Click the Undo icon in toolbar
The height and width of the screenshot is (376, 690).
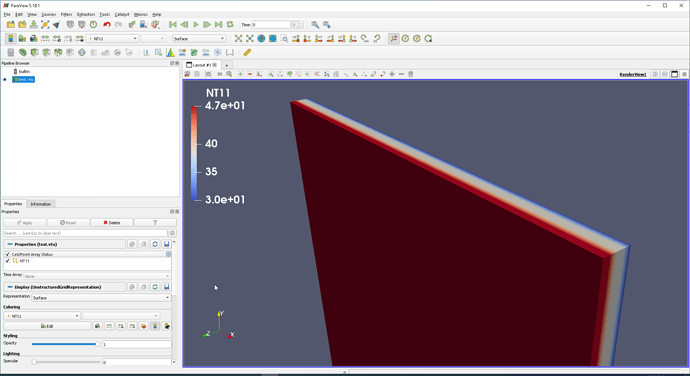(x=106, y=25)
